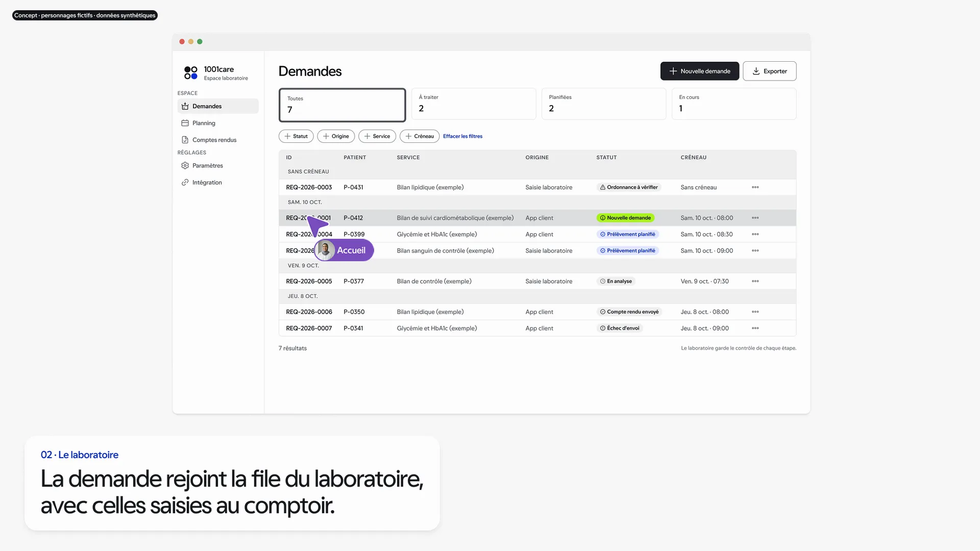The width and height of the screenshot is (980, 551).
Task: Add a Créneau filter
Action: point(420,136)
